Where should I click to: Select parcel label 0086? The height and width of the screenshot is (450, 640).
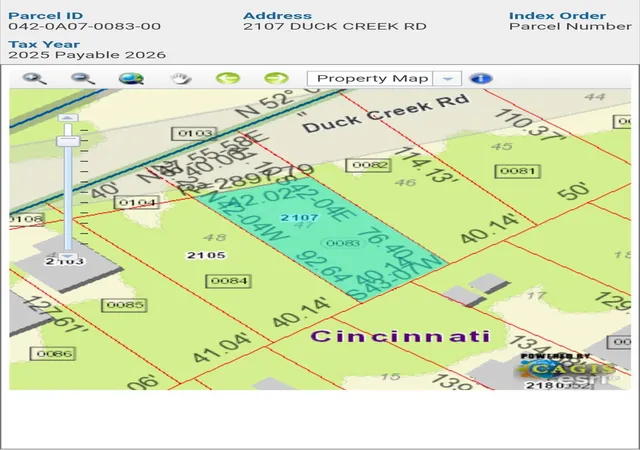[53, 354]
